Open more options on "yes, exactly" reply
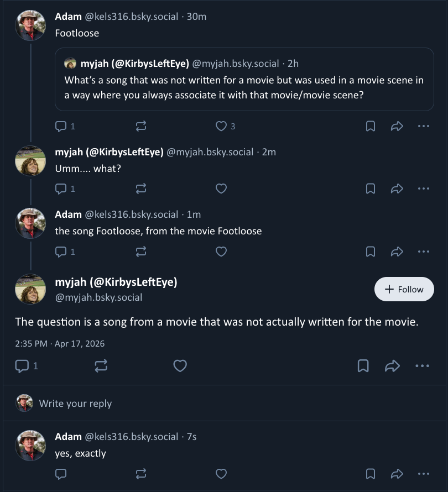This screenshot has height=492, width=448. pyautogui.click(x=423, y=474)
